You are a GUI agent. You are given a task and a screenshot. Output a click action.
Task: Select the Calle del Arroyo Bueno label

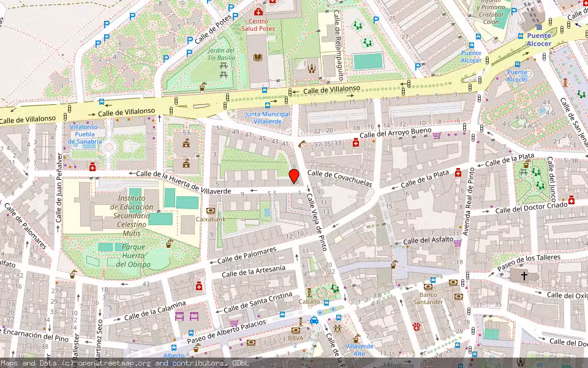(395, 132)
